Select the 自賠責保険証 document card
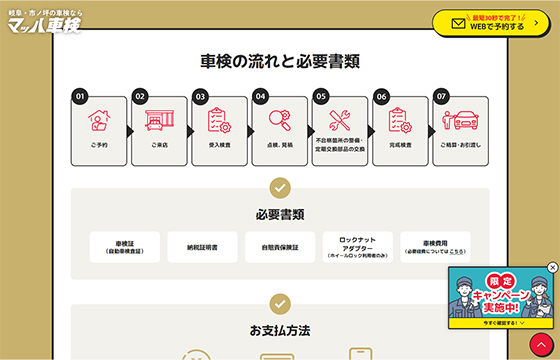The image size is (560, 360). click(280, 247)
